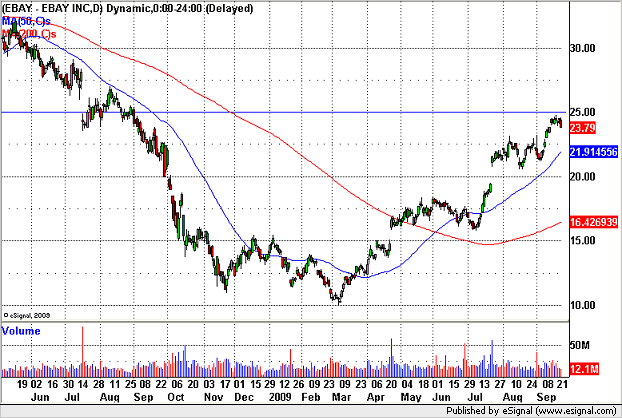622x418 pixels.
Task: Click the tallest red volume spike in July
Action: [x=83, y=351]
